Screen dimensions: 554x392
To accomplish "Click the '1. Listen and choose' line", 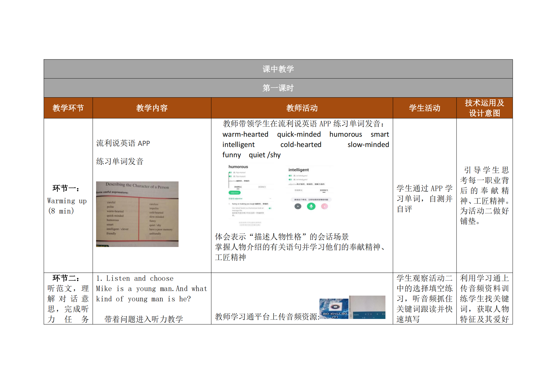I will [135, 278].
